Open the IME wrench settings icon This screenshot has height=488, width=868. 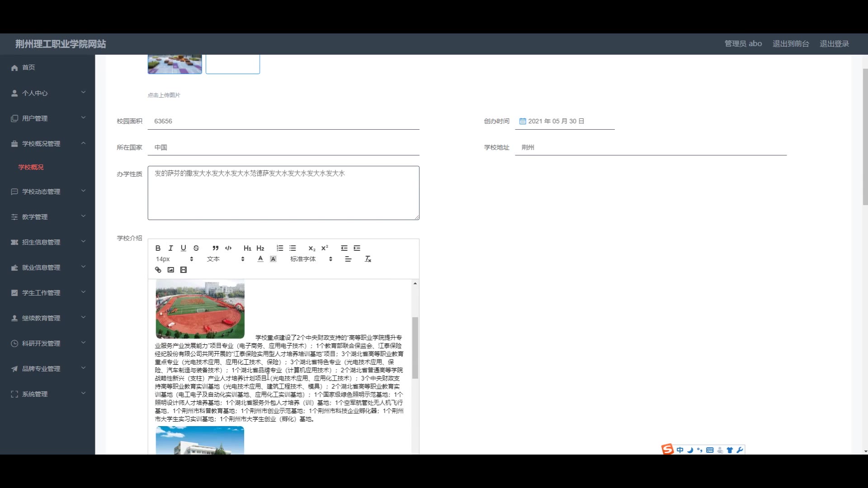(740, 450)
